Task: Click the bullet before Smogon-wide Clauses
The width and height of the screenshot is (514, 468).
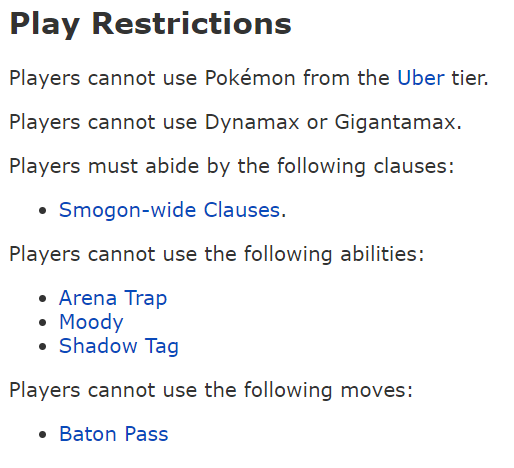Action: coord(42,211)
